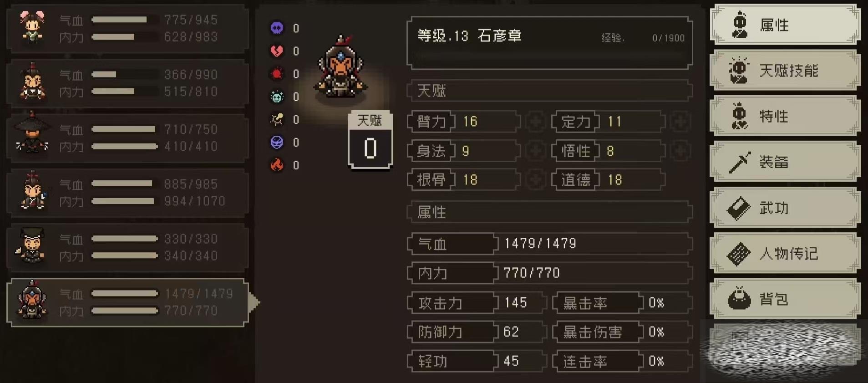This screenshot has width=868, height=383.
Task: Click the scroll icon on 人物传记 tab
Action: (739, 254)
